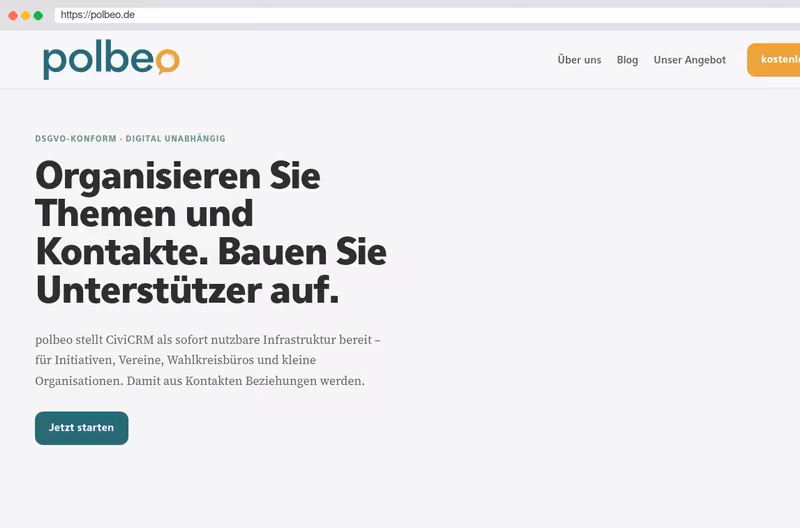
Task: Click the Jetzt starten button
Action: click(x=82, y=428)
